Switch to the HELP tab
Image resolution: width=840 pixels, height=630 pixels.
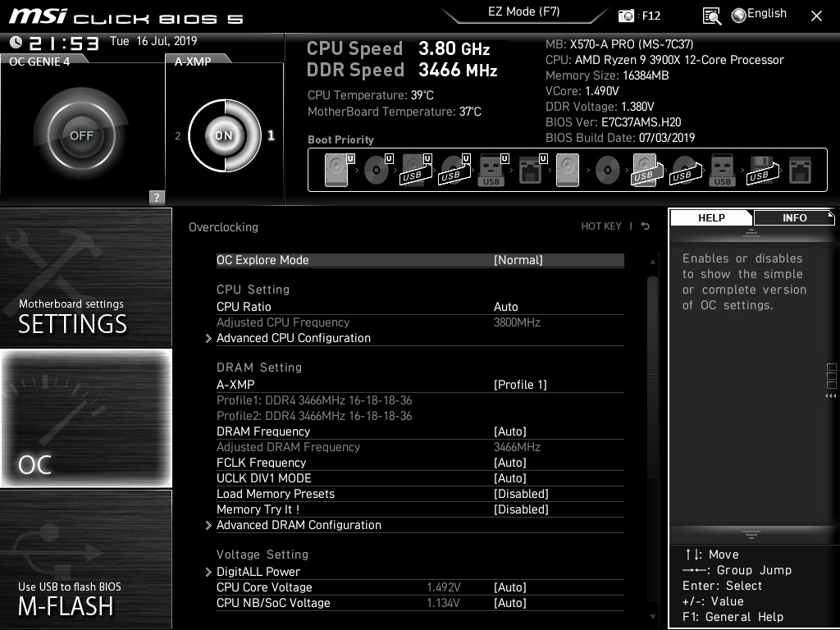pyautogui.click(x=711, y=217)
